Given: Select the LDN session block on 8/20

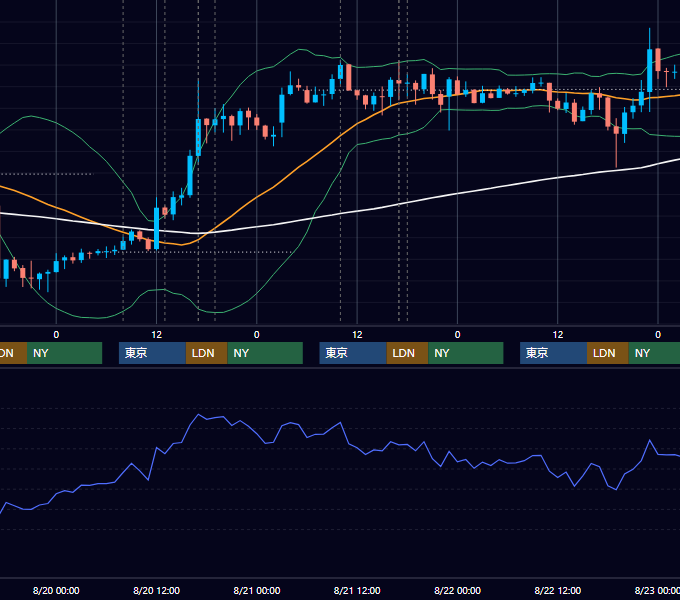Looking at the screenshot, I should [206, 353].
